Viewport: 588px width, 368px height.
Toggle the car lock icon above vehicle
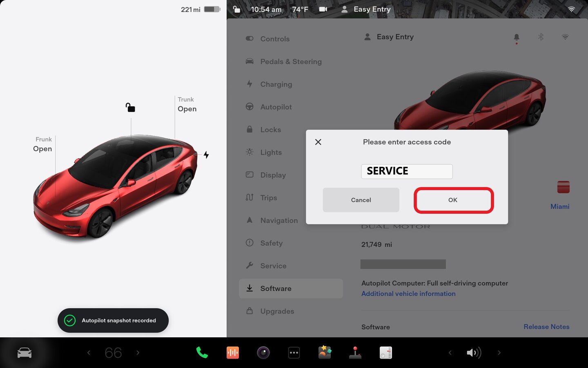[130, 108]
